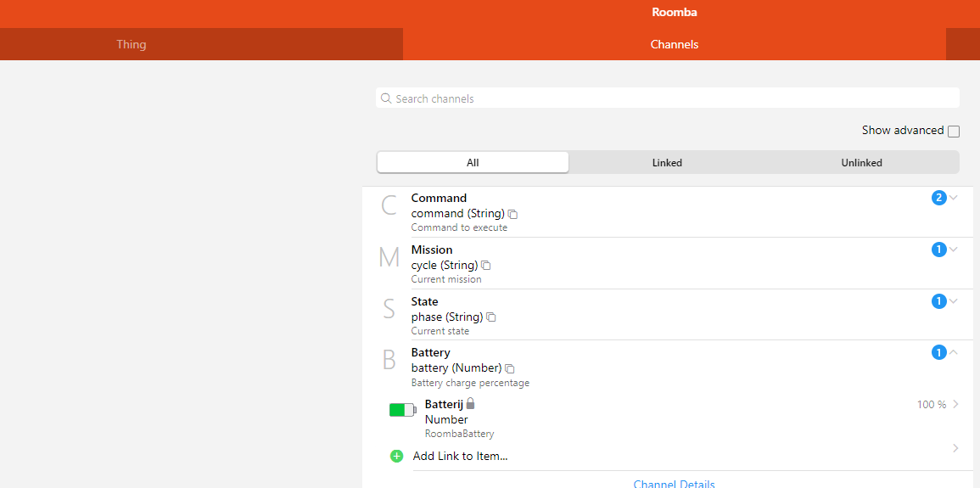Click Add Link to Item
The width and height of the screenshot is (980, 488).
coord(460,456)
